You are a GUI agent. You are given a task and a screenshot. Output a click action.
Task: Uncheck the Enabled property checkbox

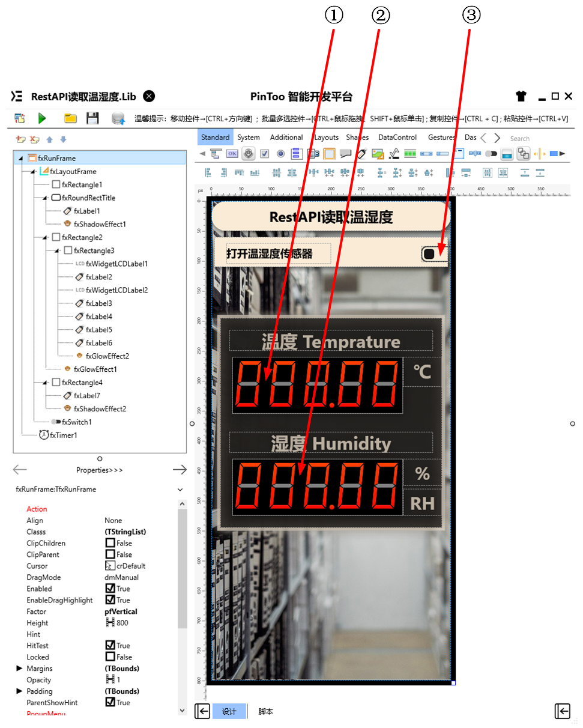click(110, 589)
